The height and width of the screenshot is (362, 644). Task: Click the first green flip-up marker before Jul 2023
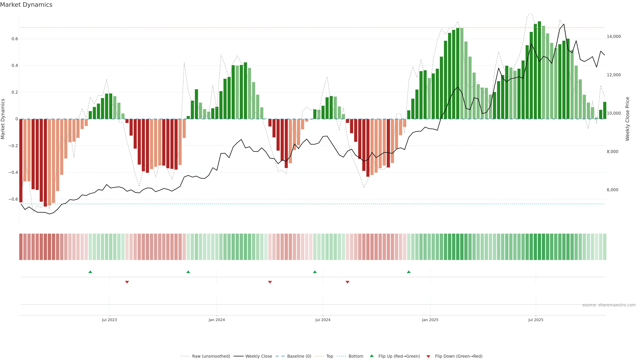[x=90, y=272]
